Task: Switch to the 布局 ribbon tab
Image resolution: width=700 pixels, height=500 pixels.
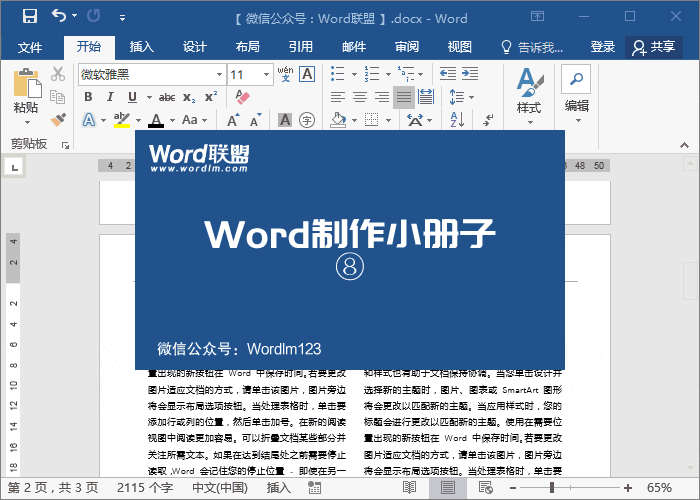Action: click(248, 47)
